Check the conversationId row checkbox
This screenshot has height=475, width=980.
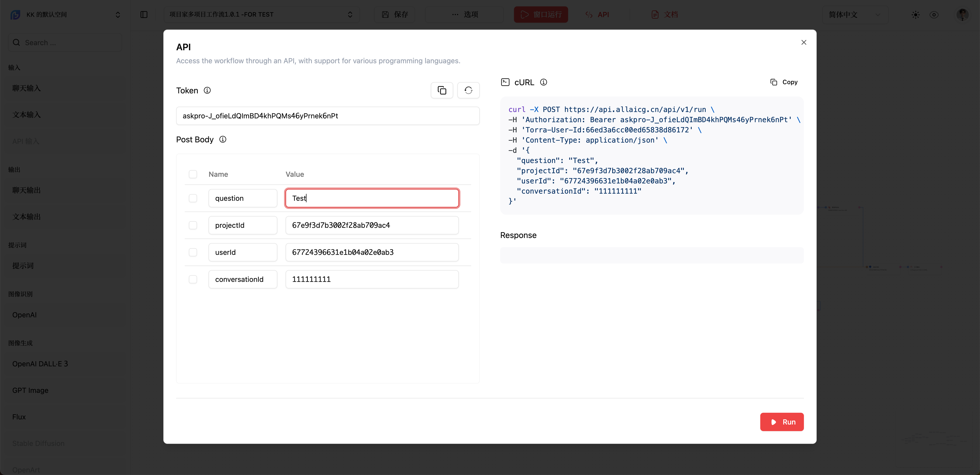193,279
